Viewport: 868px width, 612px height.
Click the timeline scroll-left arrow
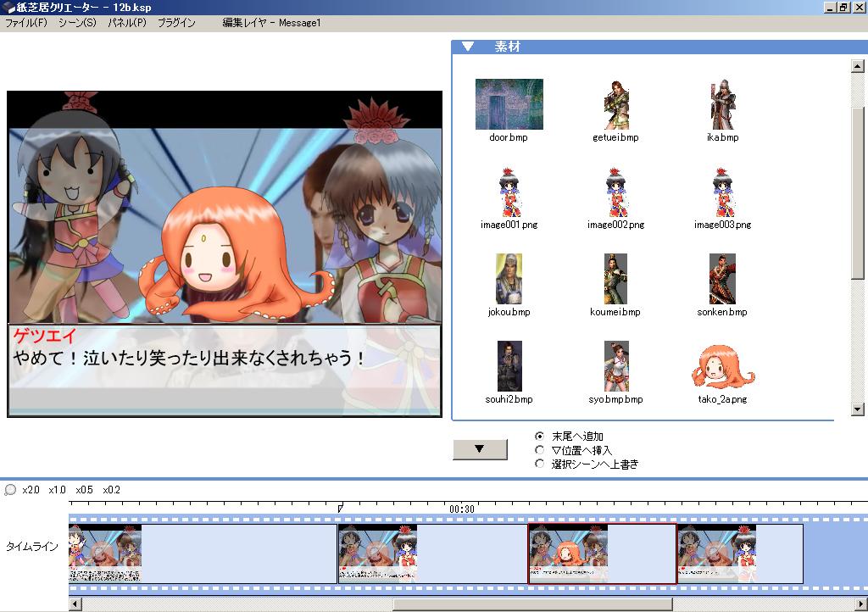click(x=75, y=604)
